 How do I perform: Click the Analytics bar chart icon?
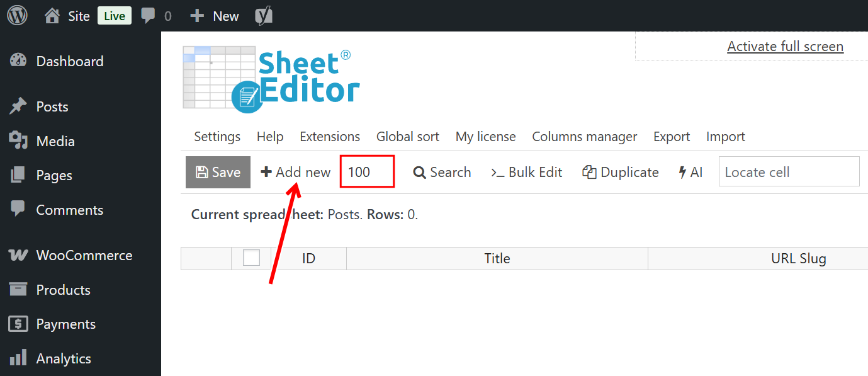18,358
